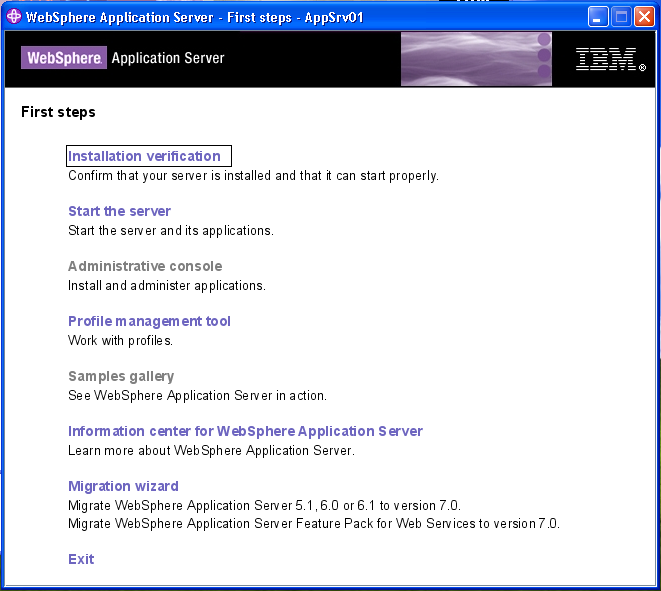The height and width of the screenshot is (591, 661).
Task: Launch the Profile management tool
Action: (149, 322)
